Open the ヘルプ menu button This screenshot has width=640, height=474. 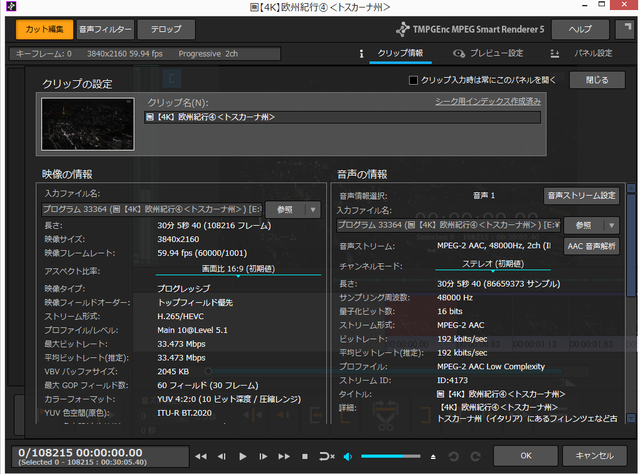(580, 29)
